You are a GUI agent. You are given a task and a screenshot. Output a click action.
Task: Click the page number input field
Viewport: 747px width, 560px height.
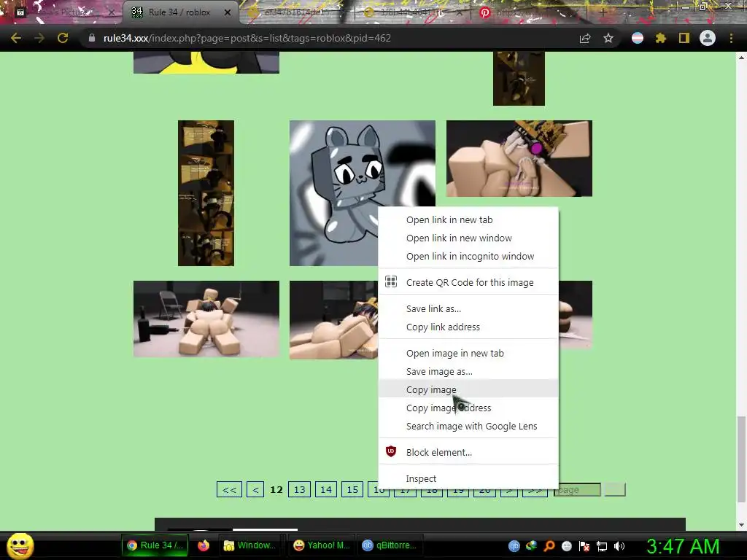pyautogui.click(x=577, y=489)
